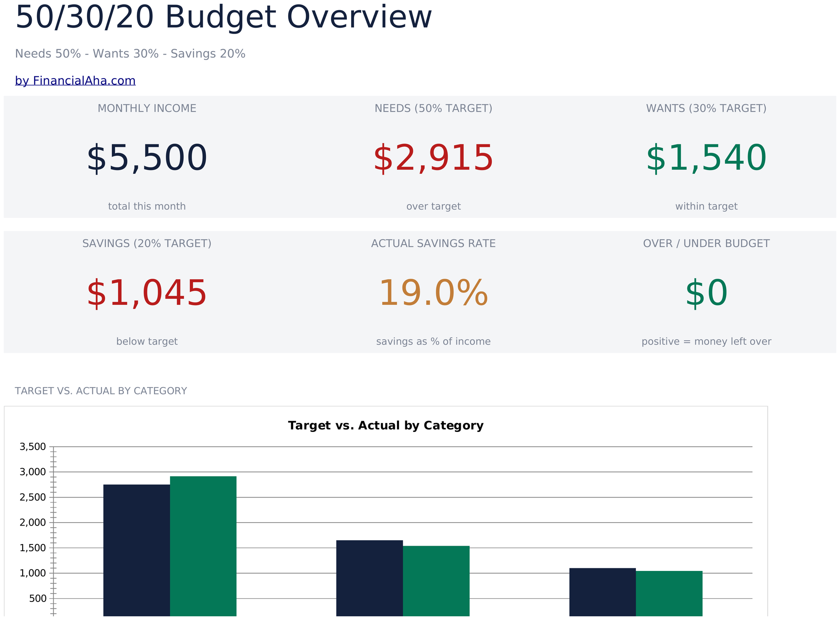This screenshot has height=620, width=840.
Task: Select the Wants $1,540 value
Action: coord(706,158)
